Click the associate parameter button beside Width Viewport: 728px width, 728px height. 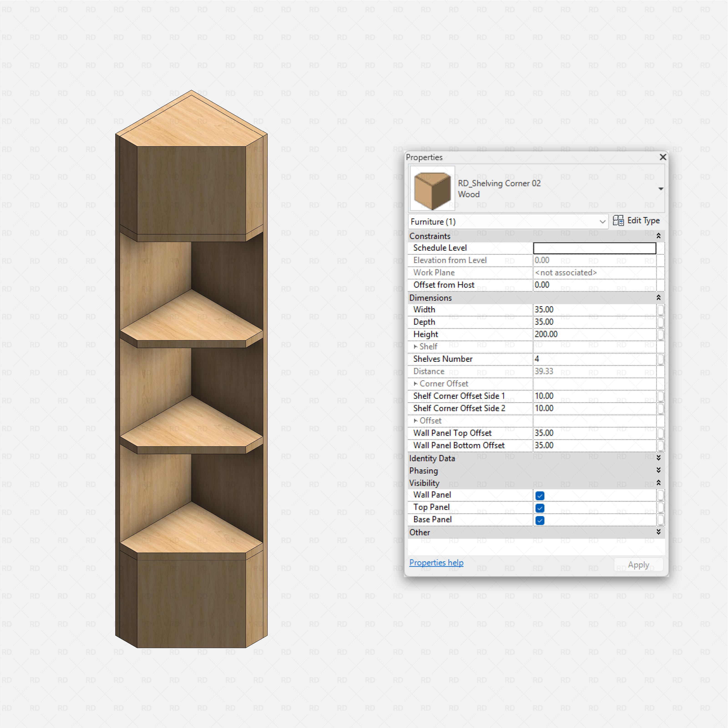pos(661,310)
